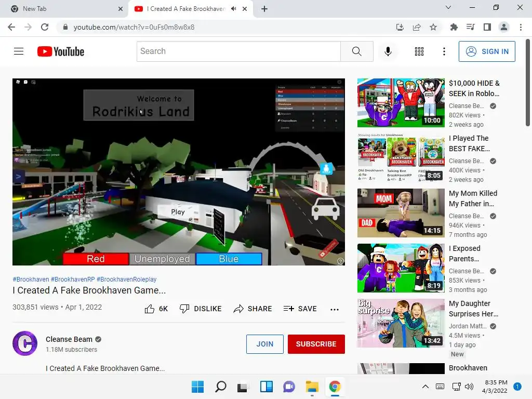
Task: Go back in the browser
Action: click(x=11, y=27)
